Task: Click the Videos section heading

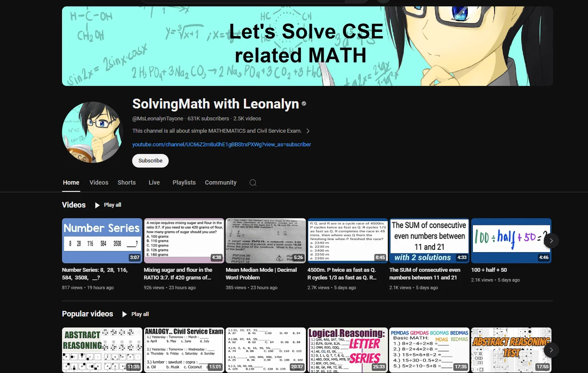Action: [x=74, y=205]
